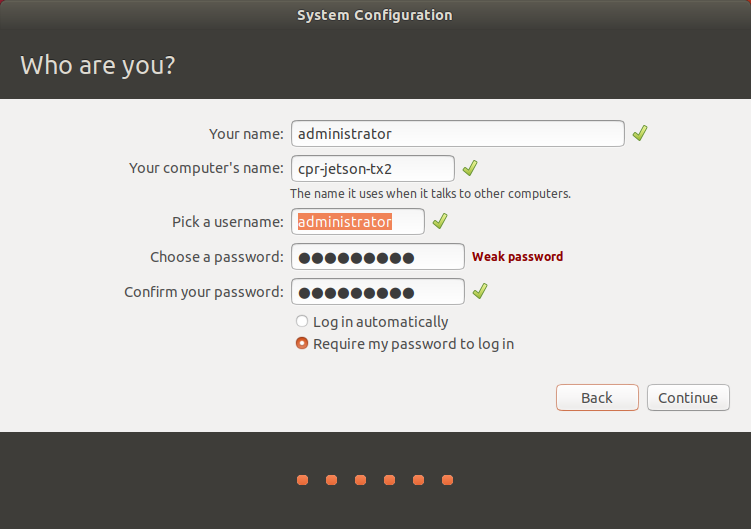Click the first orange progress dot
The image size is (751, 529).
pyautogui.click(x=302, y=480)
